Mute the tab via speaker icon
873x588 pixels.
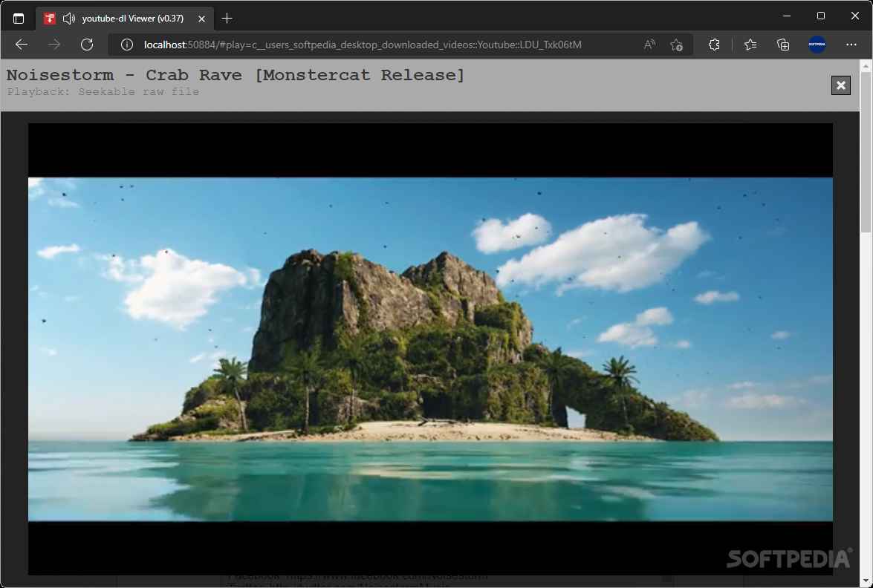tap(68, 19)
